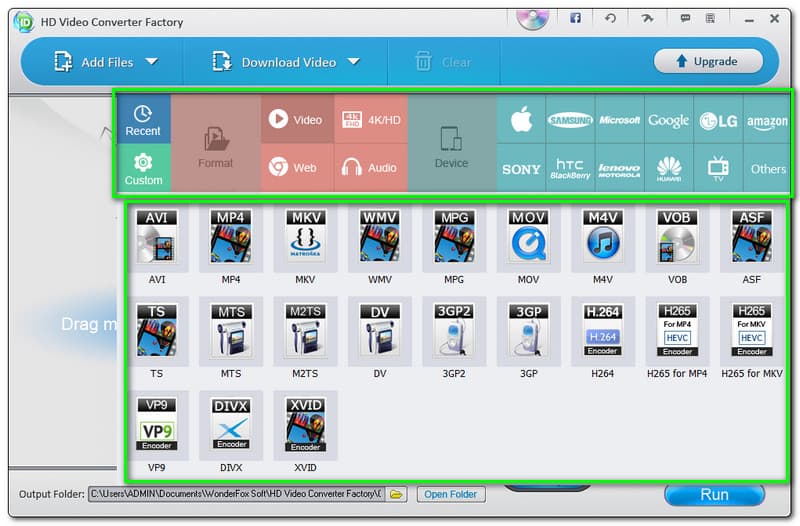Open the Add Files dropdown arrow
800x526 pixels.
tap(152, 62)
